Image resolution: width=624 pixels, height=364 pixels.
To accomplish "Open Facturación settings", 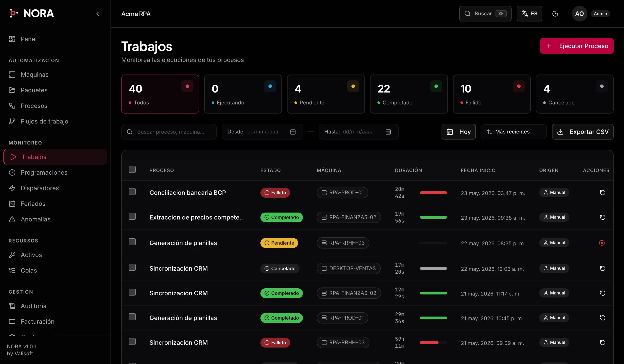I will point(55,321).
